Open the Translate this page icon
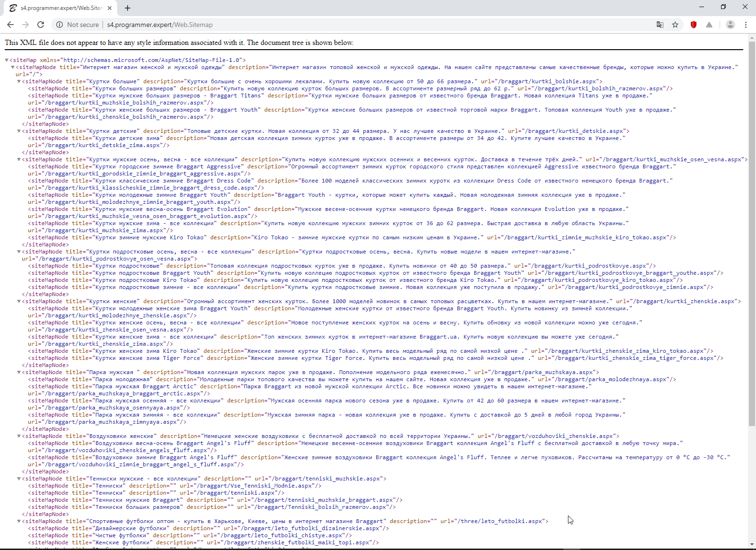This screenshot has height=550, width=756. point(660,25)
